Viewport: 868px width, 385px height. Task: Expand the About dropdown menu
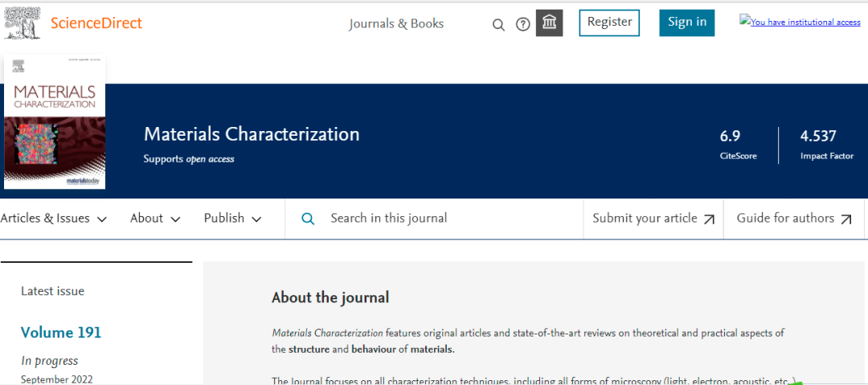155,219
